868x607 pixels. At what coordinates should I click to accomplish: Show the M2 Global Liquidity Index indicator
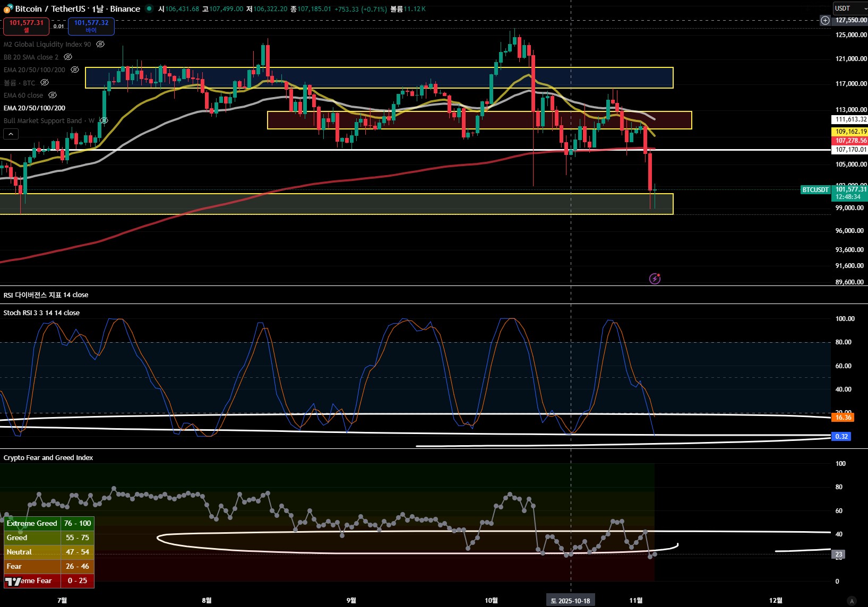tap(100, 45)
